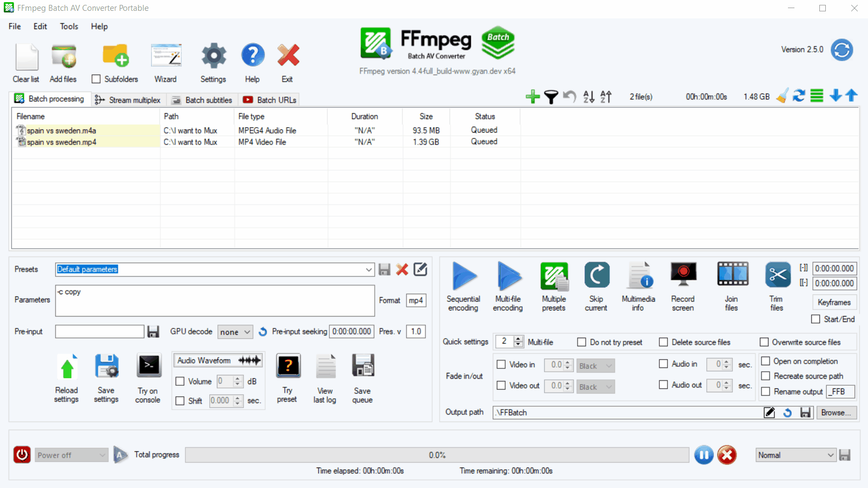The image size is (868, 488).
Task: Open the Settings gear icon
Action: [214, 56]
